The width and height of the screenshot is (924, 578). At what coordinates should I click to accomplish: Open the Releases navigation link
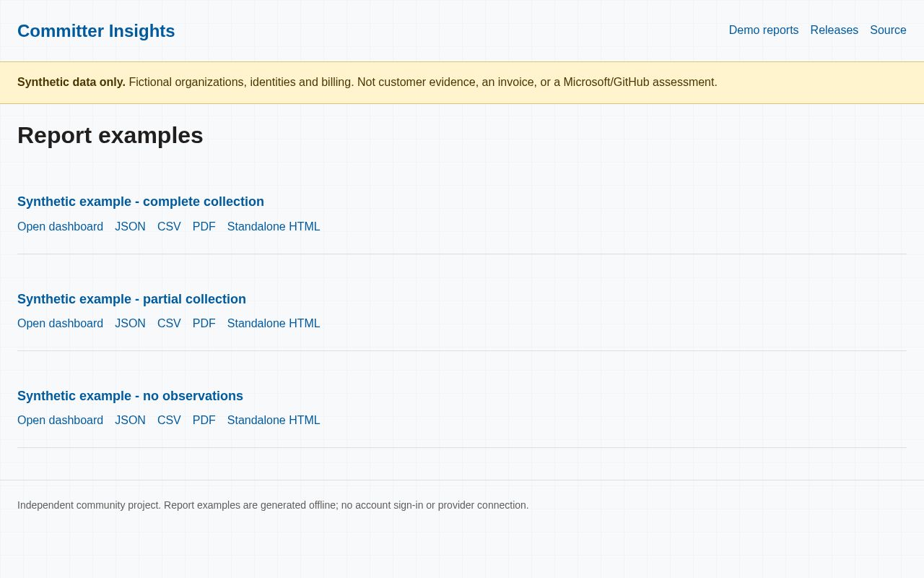(834, 30)
